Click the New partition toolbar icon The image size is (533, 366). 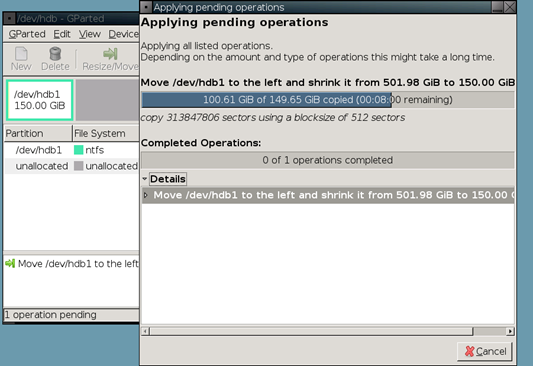click(x=21, y=54)
